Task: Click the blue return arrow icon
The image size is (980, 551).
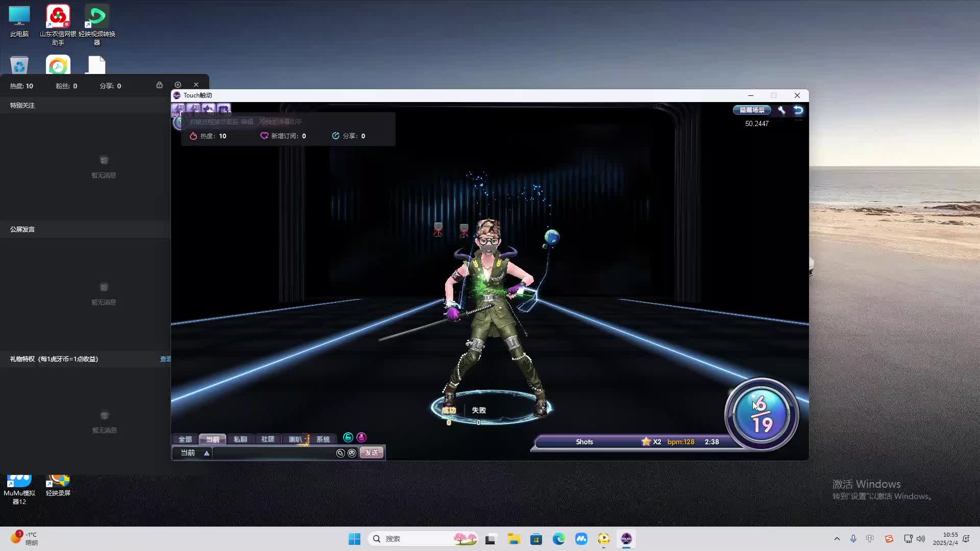Action: coord(798,110)
